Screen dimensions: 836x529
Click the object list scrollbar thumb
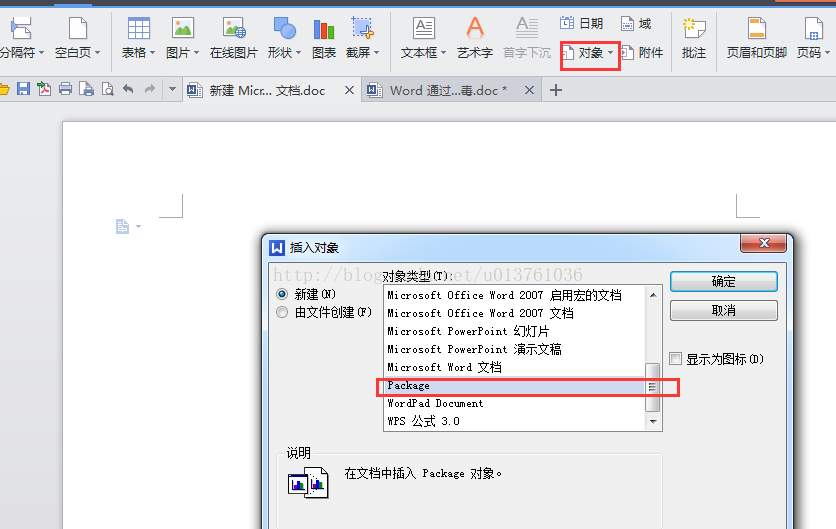pyautogui.click(x=653, y=387)
